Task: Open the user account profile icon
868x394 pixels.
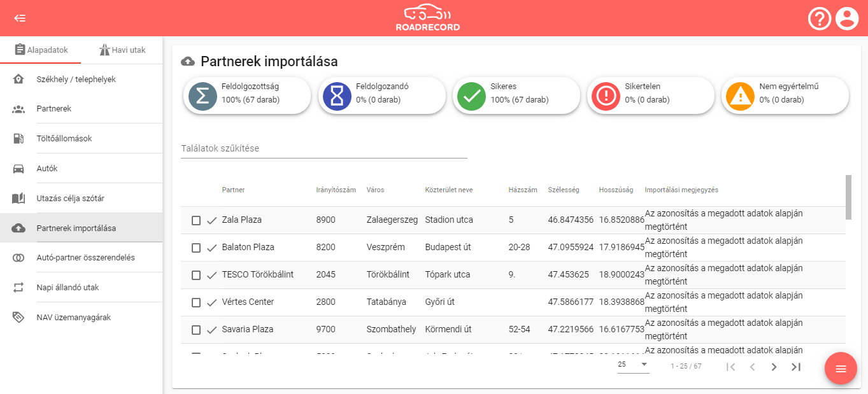Action: tap(847, 18)
